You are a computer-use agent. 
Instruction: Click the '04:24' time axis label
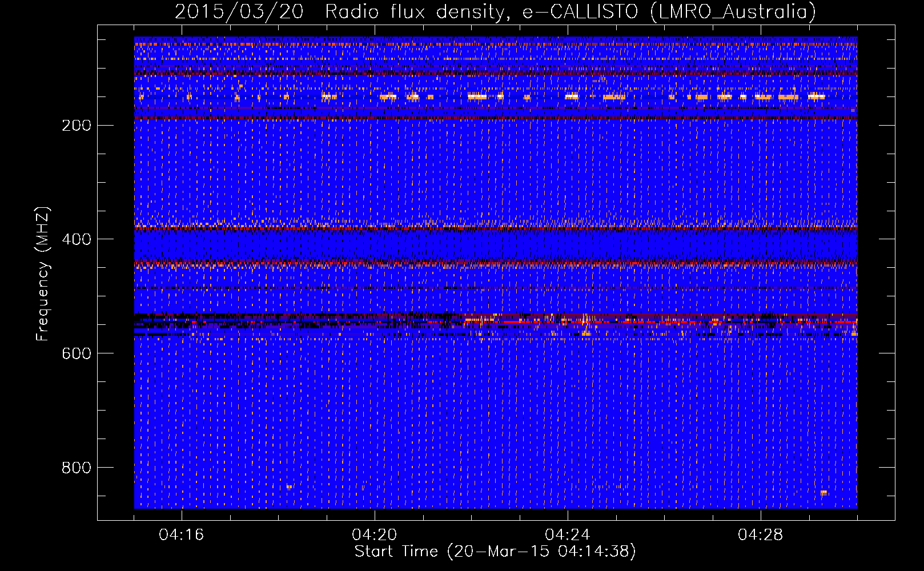(x=568, y=535)
